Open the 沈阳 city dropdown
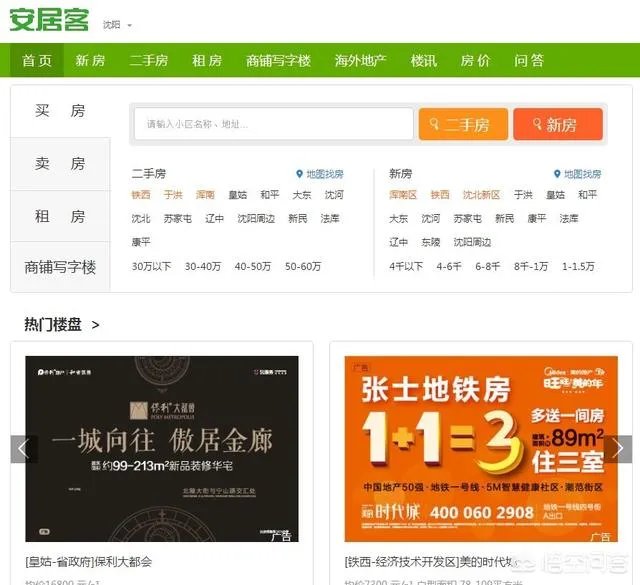This screenshot has height=585, width=640. (117, 25)
